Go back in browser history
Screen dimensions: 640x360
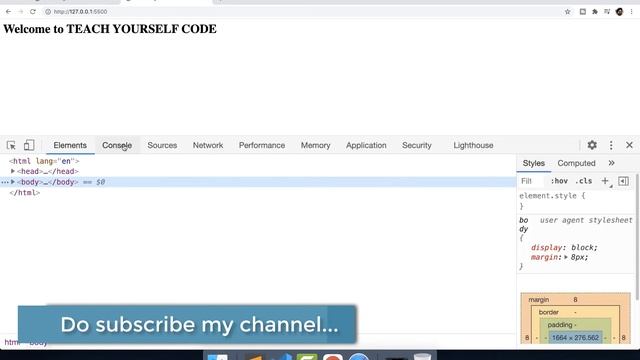point(8,12)
